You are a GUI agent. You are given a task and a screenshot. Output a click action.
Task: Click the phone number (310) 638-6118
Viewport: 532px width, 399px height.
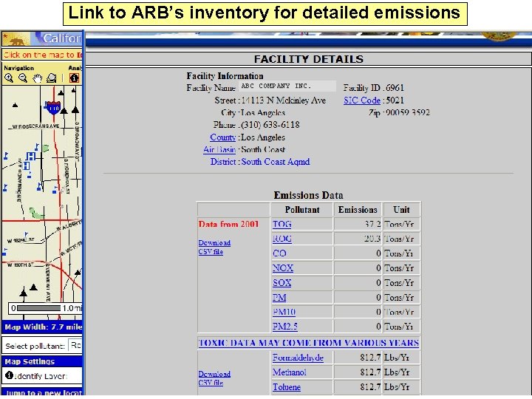point(270,125)
